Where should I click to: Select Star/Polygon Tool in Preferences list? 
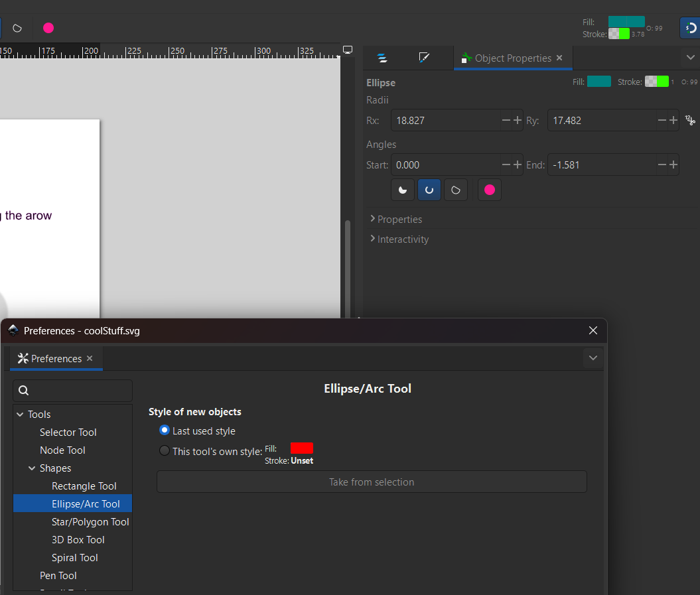(x=90, y=521)
